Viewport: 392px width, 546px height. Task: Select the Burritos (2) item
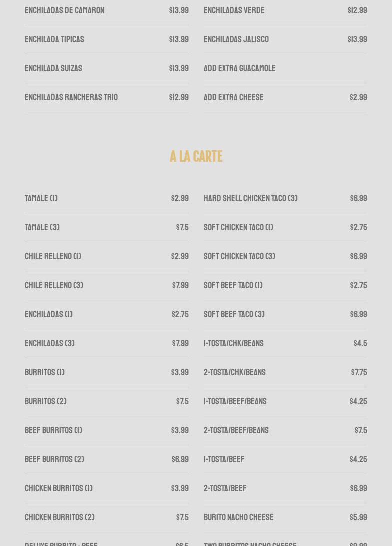click(x=46, y=401)
